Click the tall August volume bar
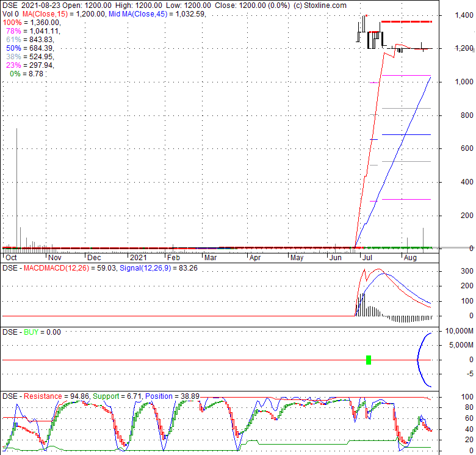The width and height of the screenshot is (476, 455). pos(423,238)
